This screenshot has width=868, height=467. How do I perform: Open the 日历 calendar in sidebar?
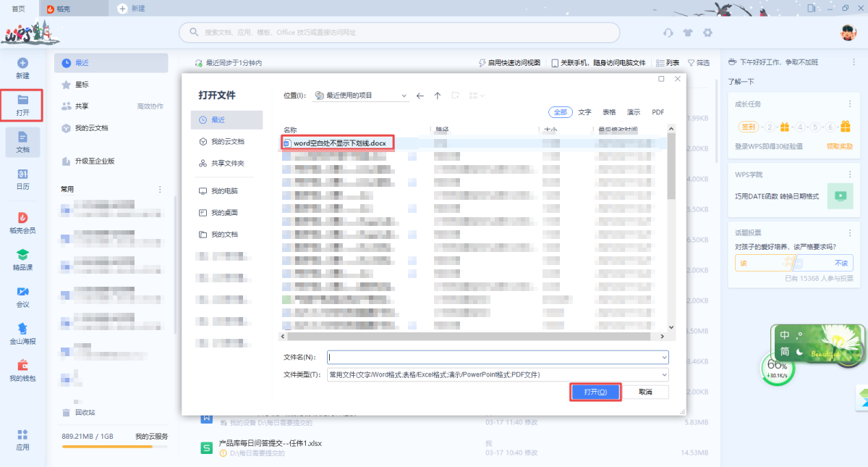click(x=22, y=174)
